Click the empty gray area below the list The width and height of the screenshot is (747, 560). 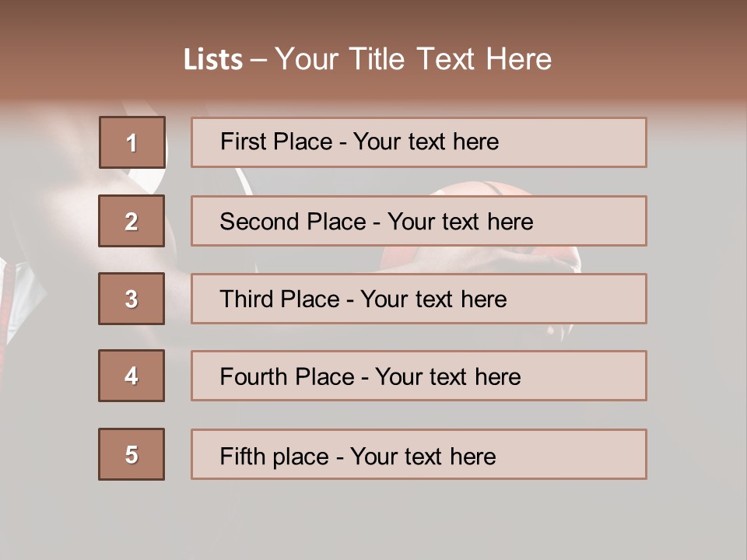point(373,521)
